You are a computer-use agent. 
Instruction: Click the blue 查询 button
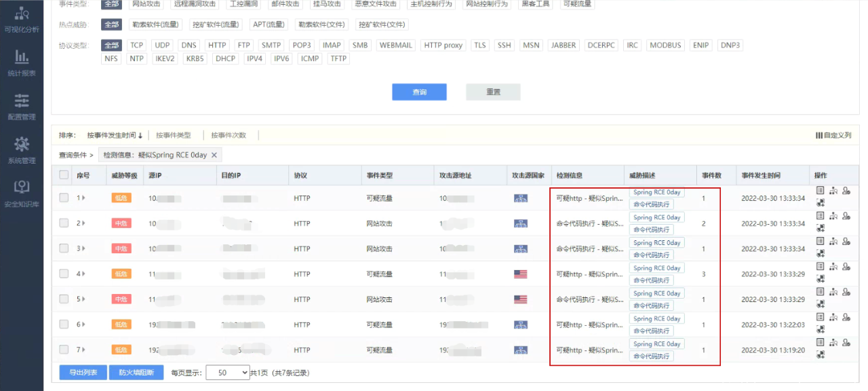point(419,92)
